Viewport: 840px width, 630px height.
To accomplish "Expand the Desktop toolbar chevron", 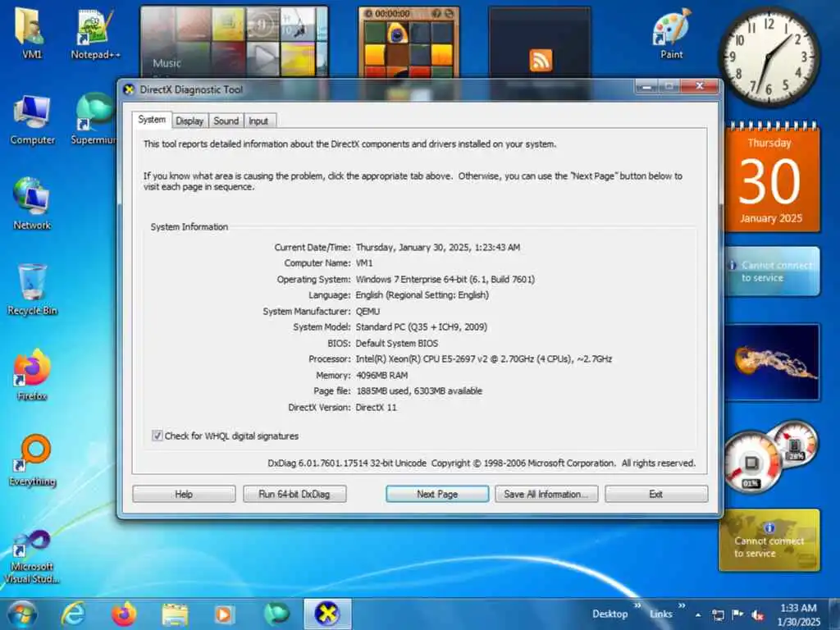I will [x=637, y=606].
